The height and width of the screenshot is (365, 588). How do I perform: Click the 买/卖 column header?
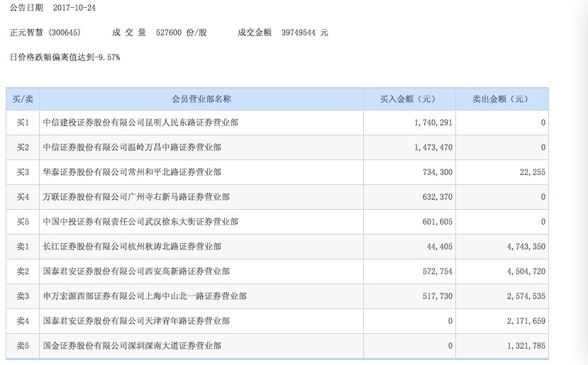[23, 99]
